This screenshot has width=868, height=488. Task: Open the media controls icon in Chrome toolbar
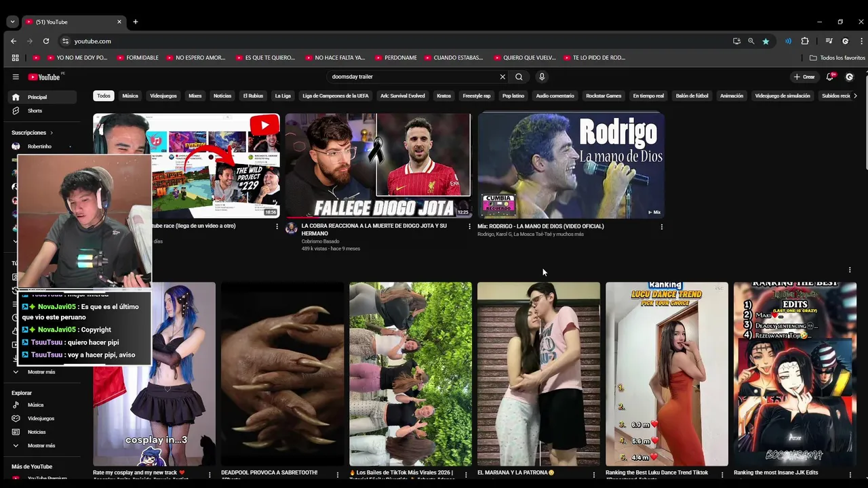(829, 41)
